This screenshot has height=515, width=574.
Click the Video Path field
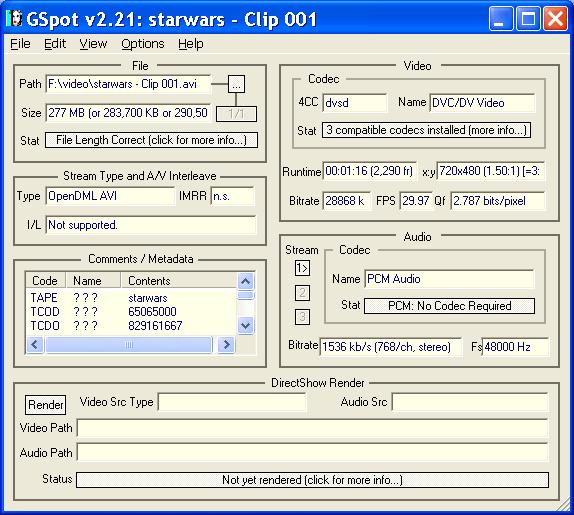(x=313, y=428)
